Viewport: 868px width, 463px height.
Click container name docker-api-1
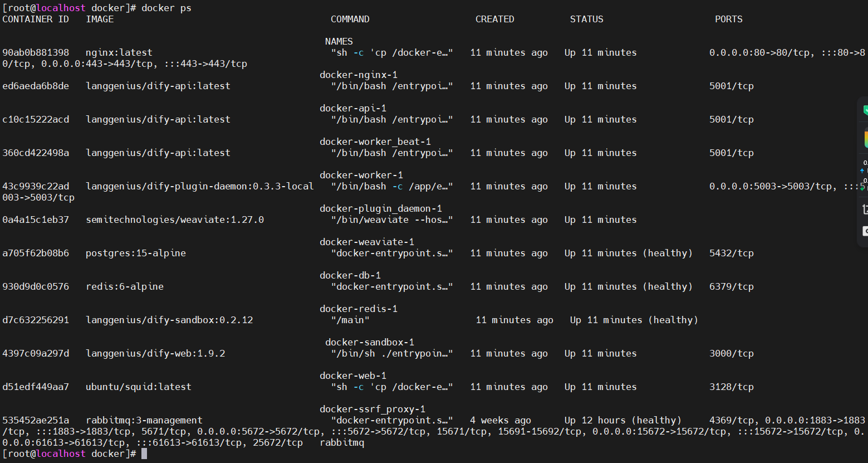[353, 108]
